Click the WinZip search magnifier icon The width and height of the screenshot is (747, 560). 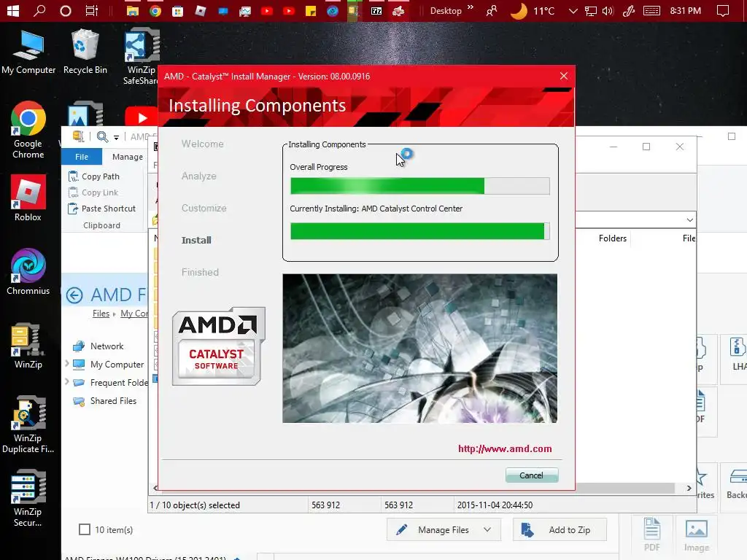click(x=102, y=137)
